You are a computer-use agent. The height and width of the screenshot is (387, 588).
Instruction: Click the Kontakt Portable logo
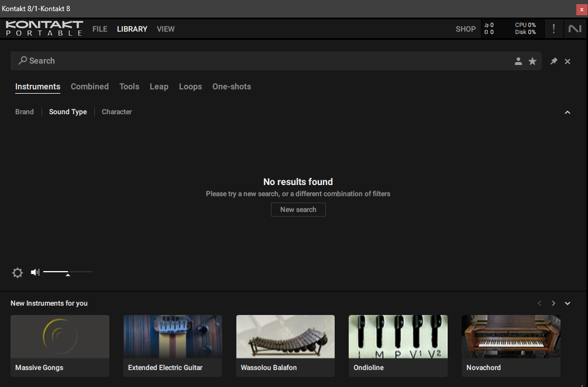tap(44, 29)
